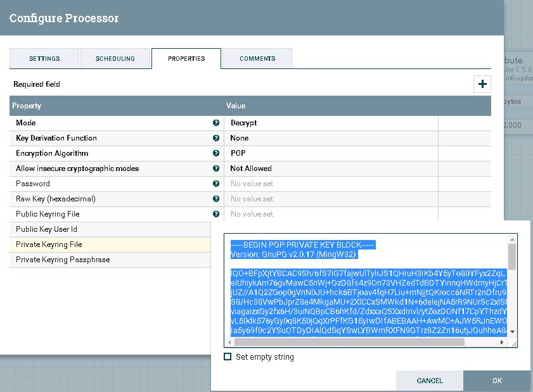The height and width of the screenshot is (392, 533).
Task: Select the Private Keyring Passphrase property row
Action: point(110,260)
